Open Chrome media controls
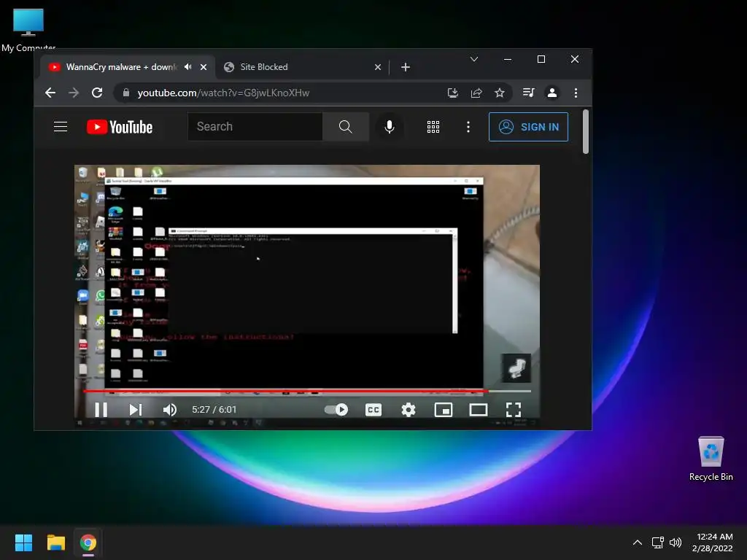Viewport: 747px width, 560px height. pos(528,93)
